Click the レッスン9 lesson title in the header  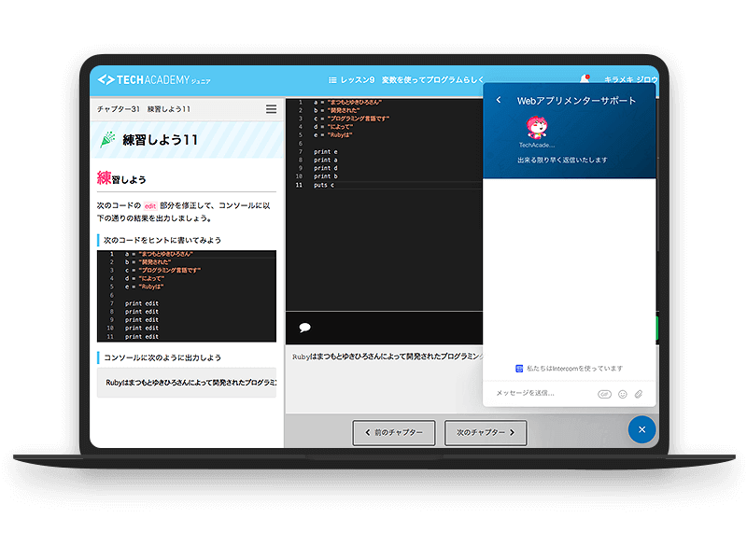tap(412, 80)
